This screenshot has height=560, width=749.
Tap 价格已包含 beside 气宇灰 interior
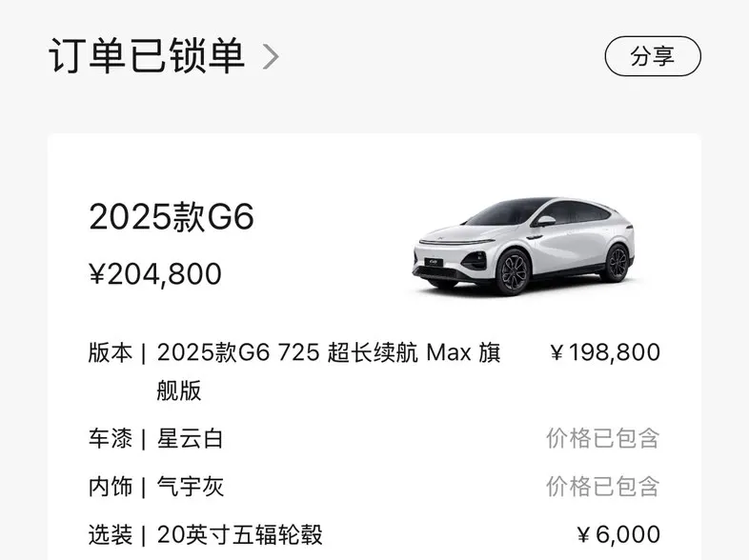pos(603,487)
